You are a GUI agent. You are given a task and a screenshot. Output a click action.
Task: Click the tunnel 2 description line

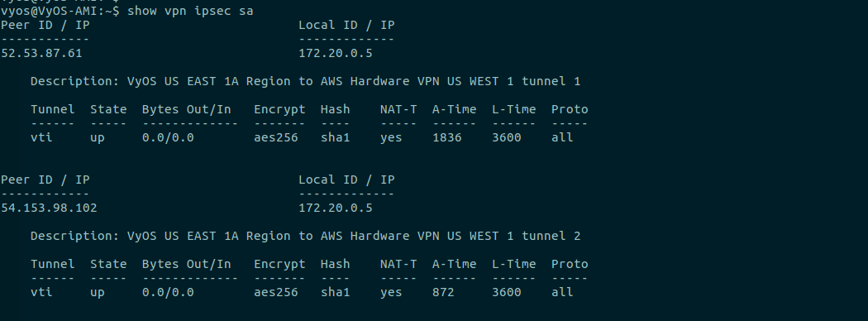click(306, 236)
